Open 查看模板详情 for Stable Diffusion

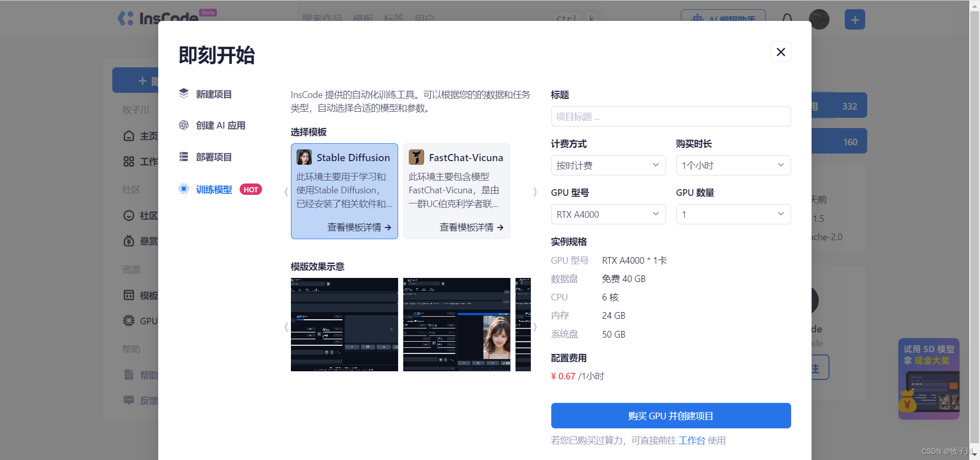coord(359,227)
